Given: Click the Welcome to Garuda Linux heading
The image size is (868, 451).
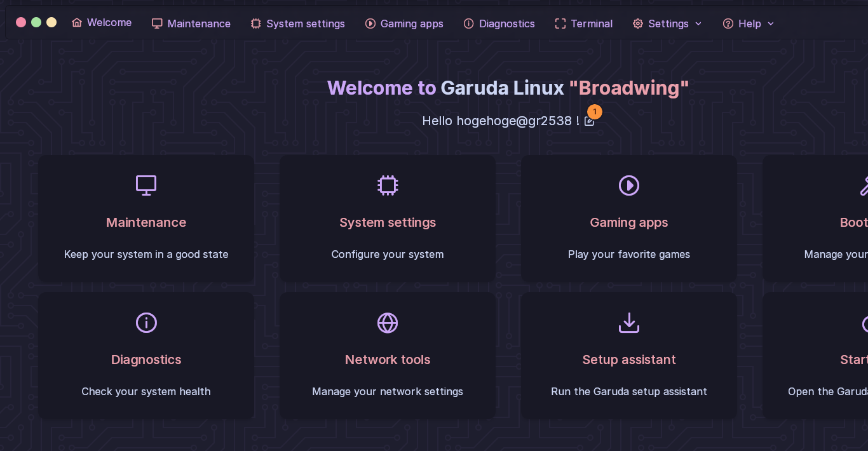Looking at the screenshot, I should point(508,88).
